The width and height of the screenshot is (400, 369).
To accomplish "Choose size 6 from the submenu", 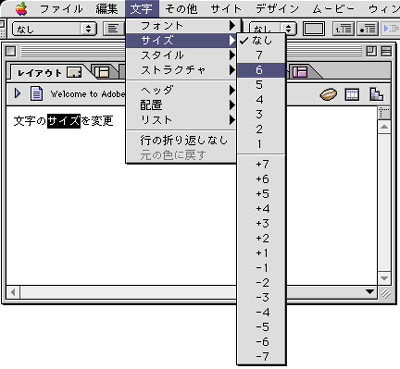I will point(261,70).
